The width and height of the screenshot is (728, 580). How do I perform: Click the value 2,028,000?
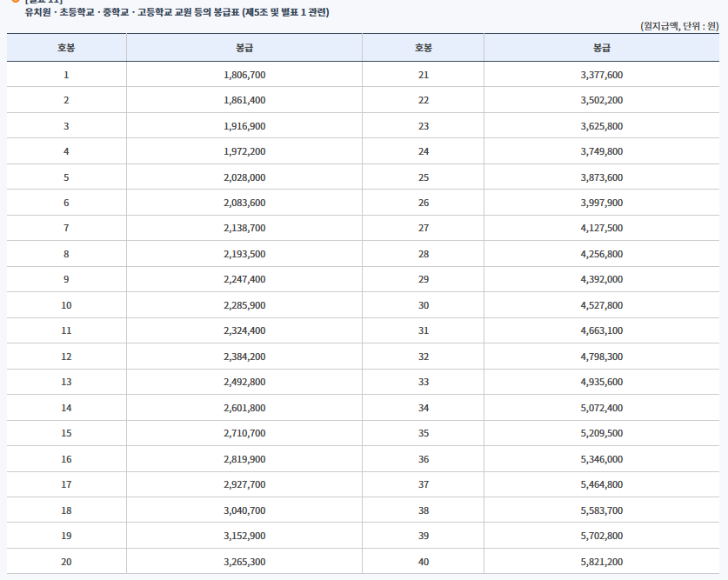point(244,177)
